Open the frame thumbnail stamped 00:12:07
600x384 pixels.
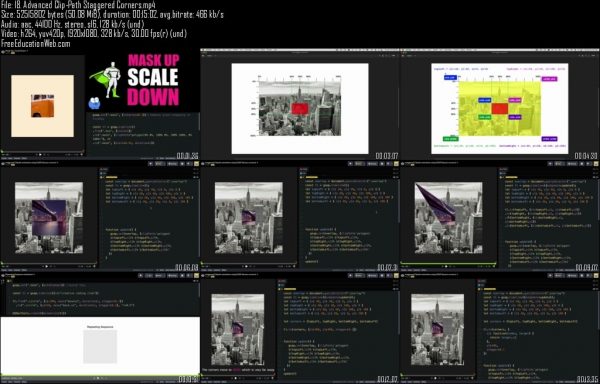[300, 328]
